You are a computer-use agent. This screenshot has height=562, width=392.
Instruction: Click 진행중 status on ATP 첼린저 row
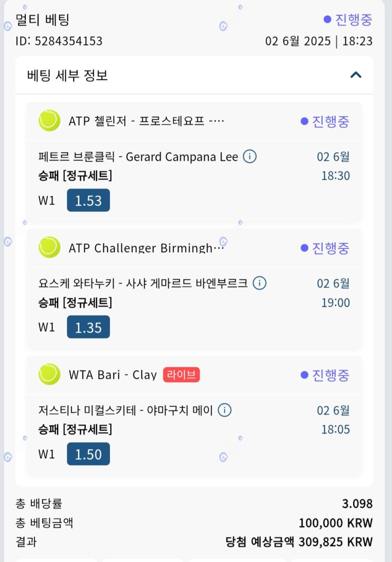pos(325,122)
